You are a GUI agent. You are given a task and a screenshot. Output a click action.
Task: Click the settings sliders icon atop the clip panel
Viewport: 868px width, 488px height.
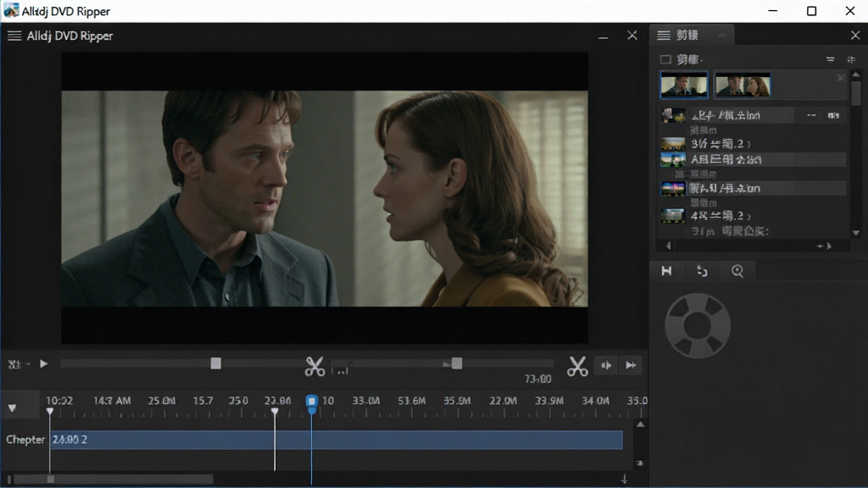851,59
